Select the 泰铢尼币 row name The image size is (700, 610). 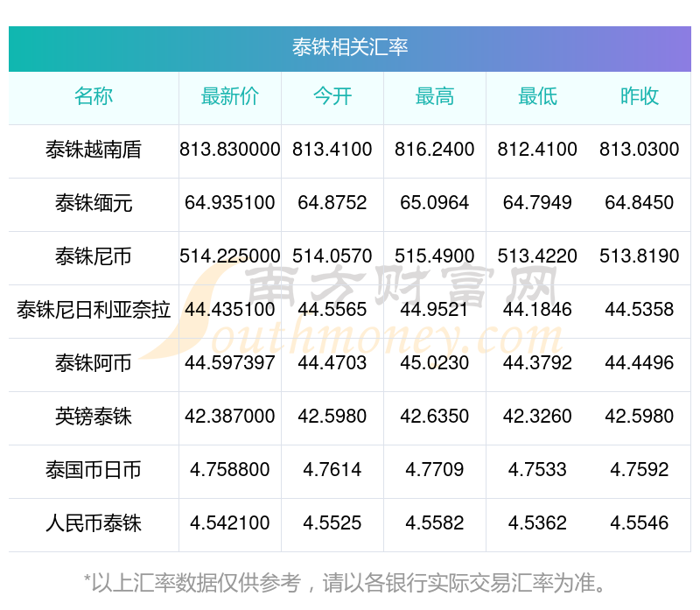point(94,256)
